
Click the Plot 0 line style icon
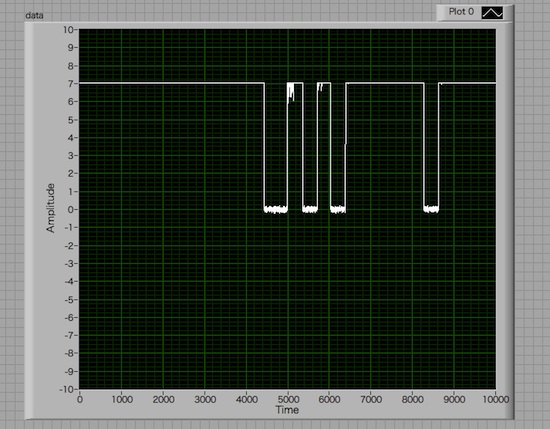(x=492, y=13)
